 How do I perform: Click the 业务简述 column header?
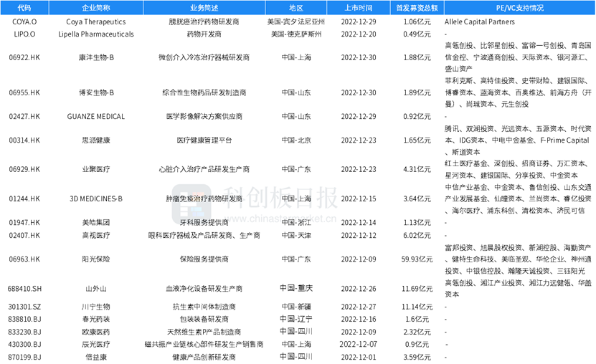(x=204, y=8)
